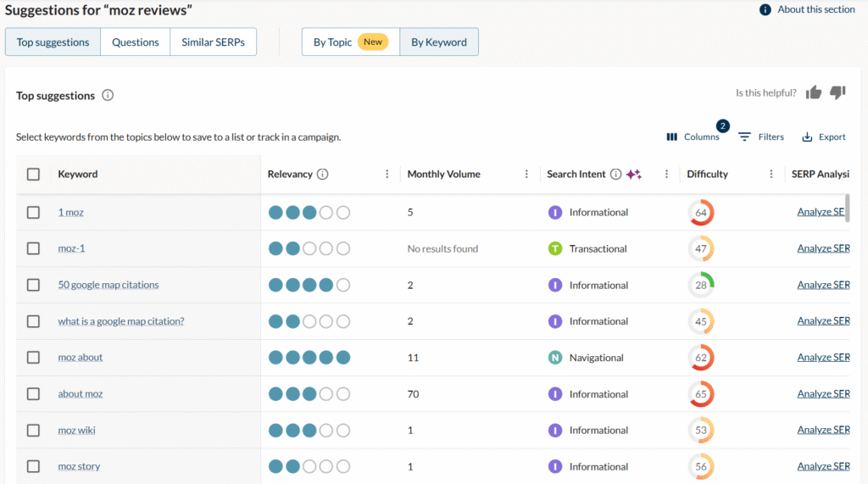Open the Top suggestions info tooltip icon
This screenshot has height=484, width=868.
(108, 95)
